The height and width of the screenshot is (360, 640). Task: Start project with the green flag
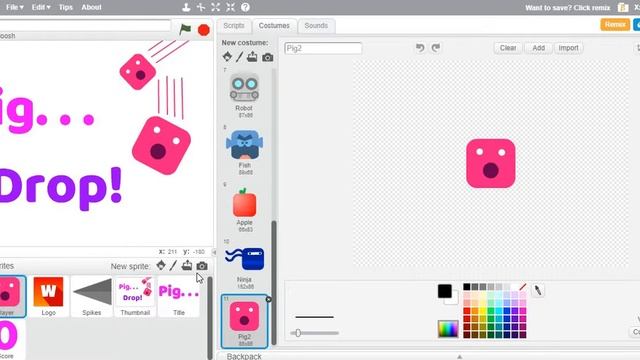(185, 29)
